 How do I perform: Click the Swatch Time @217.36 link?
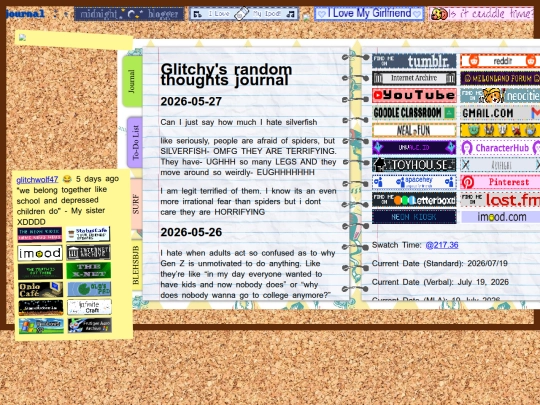click(x=442, y=245)
